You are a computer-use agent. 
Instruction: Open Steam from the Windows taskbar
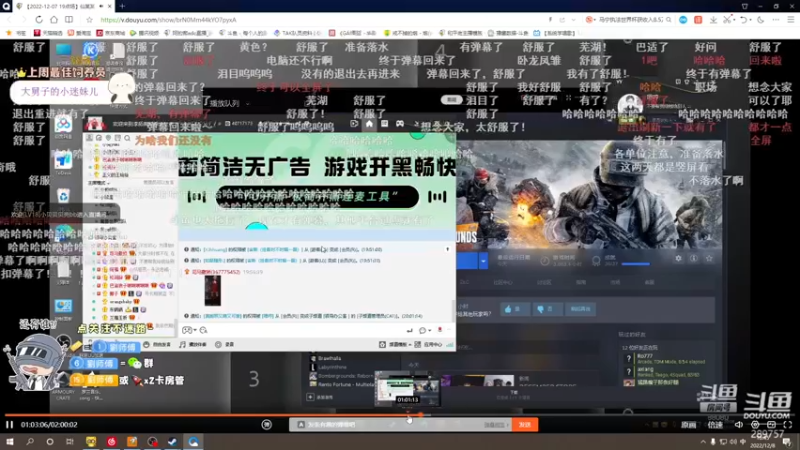(172, 442)
